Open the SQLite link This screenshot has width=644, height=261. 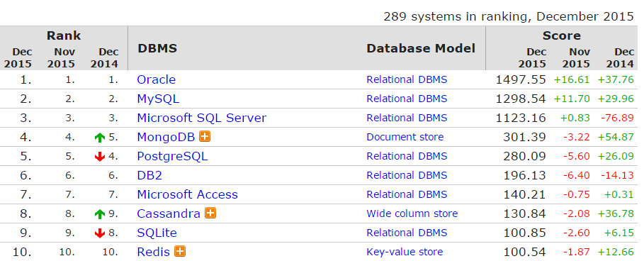tap(157, 233)
